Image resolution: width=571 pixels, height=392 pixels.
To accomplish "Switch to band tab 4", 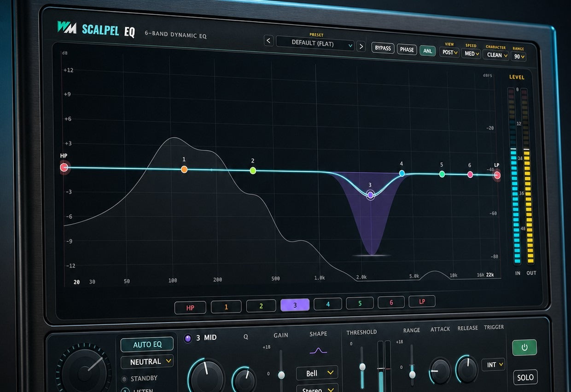I will [x=328, y=304].
